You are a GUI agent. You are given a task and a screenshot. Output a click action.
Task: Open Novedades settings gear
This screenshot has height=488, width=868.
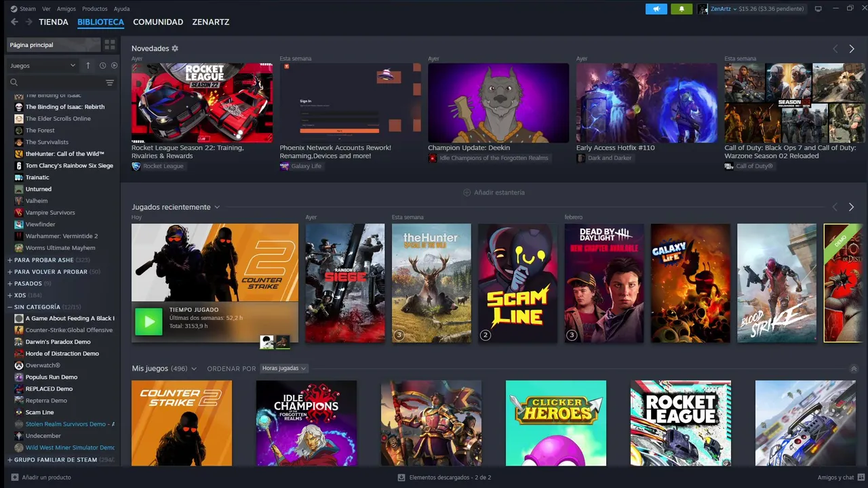(175, 49)
